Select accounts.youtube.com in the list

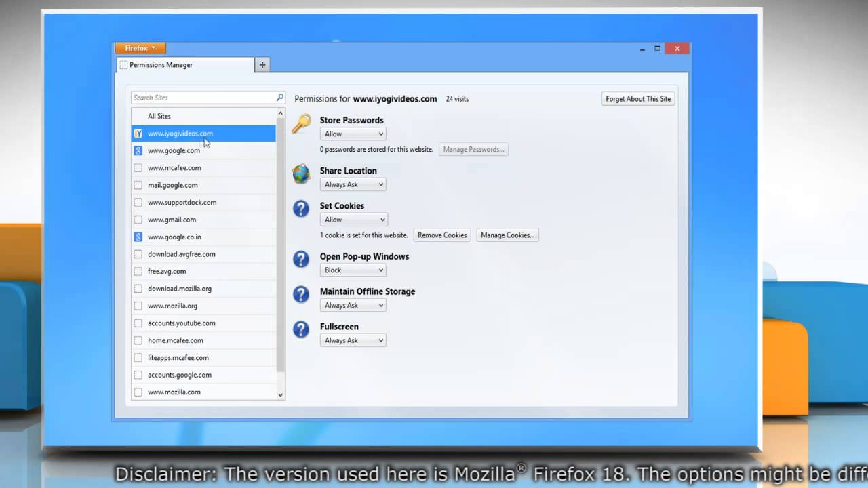(203, 323)
